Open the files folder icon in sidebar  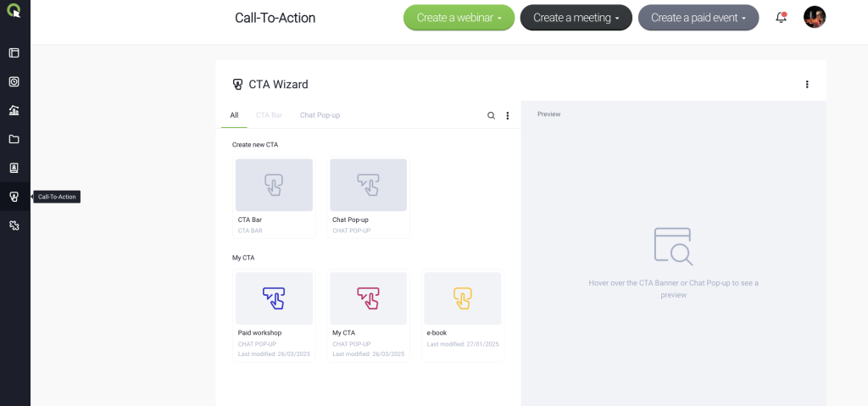(14, 139)
